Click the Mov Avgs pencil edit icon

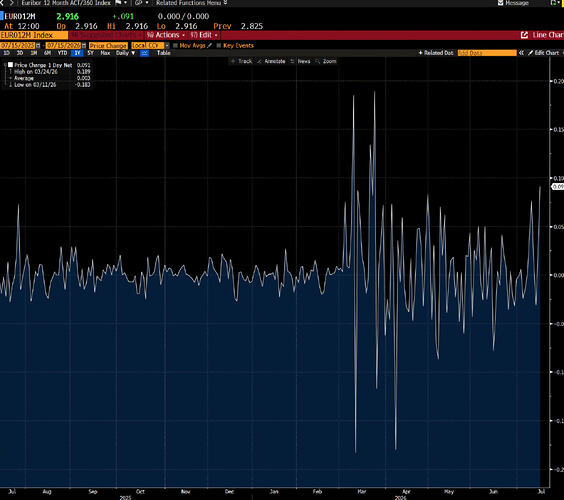coord(210,45)
